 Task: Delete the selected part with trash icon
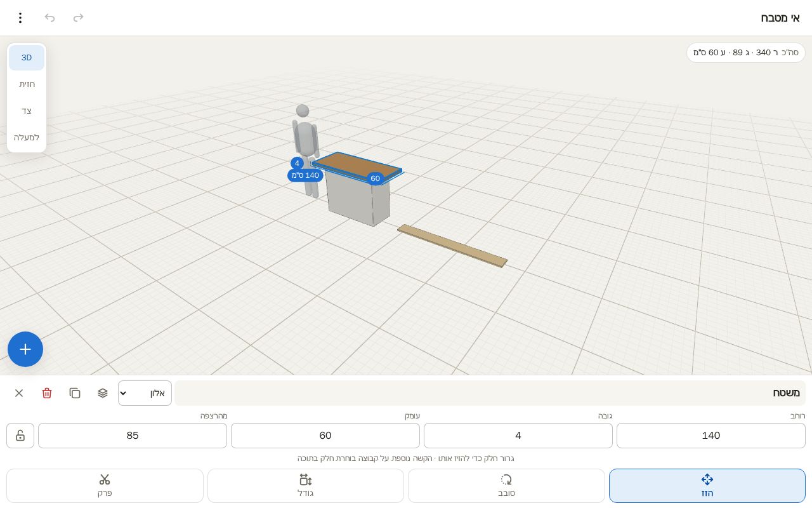click(x=47, y=393)
